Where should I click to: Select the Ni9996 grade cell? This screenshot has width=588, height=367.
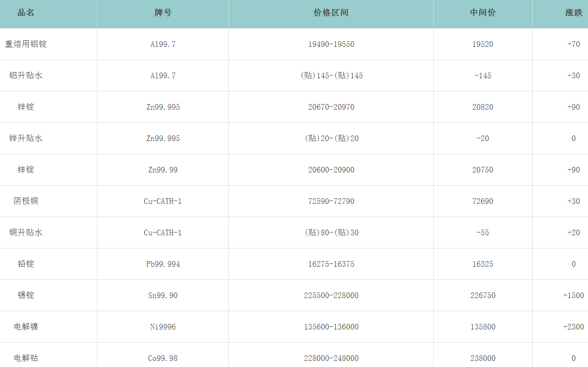point(163,327)
